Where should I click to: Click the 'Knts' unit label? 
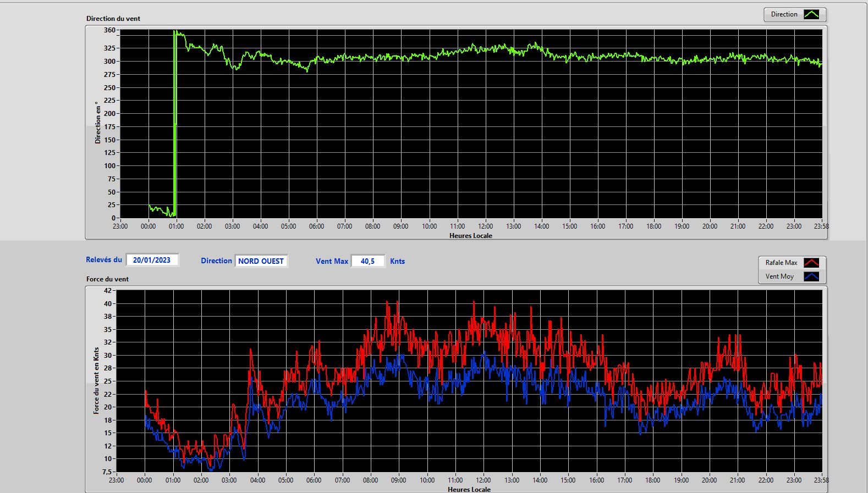click(397, 261)
